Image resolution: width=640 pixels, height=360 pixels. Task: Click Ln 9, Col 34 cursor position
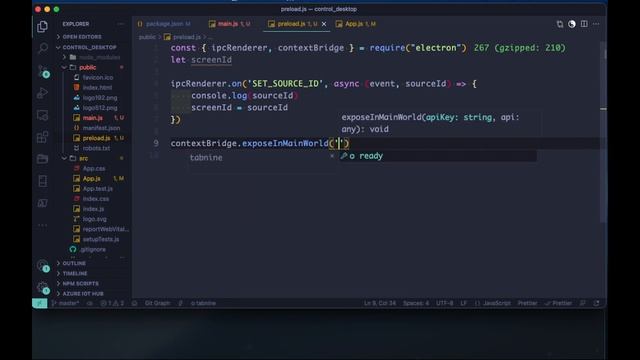coord(380,303)
